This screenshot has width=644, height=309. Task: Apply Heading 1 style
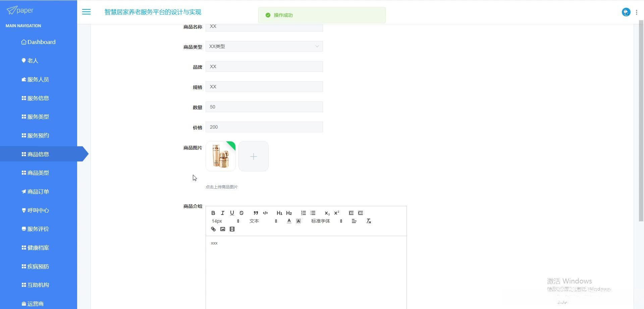pyautogui.click(x=279, y=213)
